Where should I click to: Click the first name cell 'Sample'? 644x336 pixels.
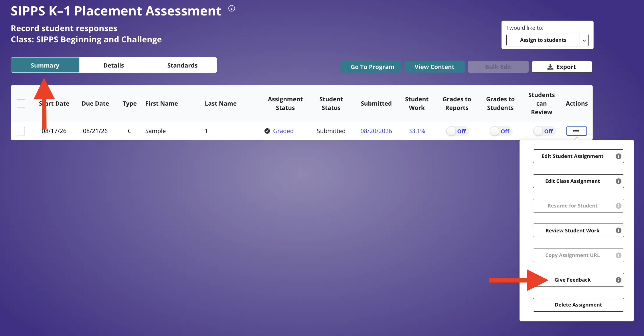(x=155, y=131)
